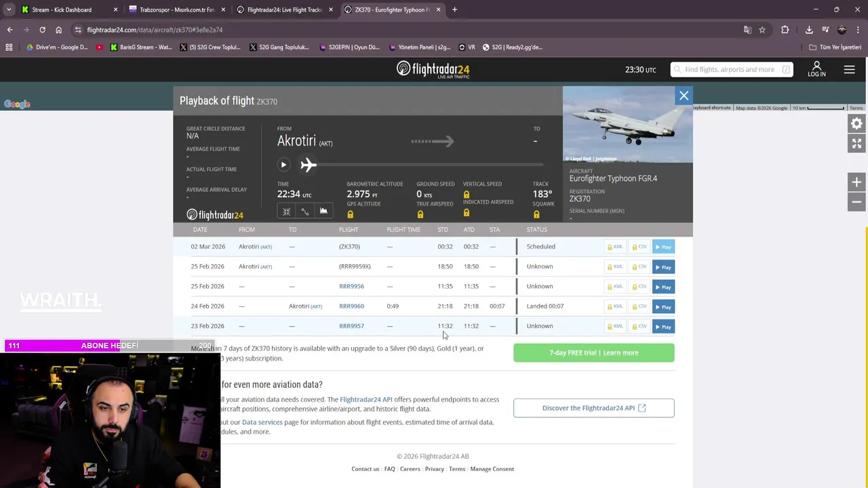868x488 pixels.
Task: Open the Flightradar24 API text link
Action: click(366, 400)
